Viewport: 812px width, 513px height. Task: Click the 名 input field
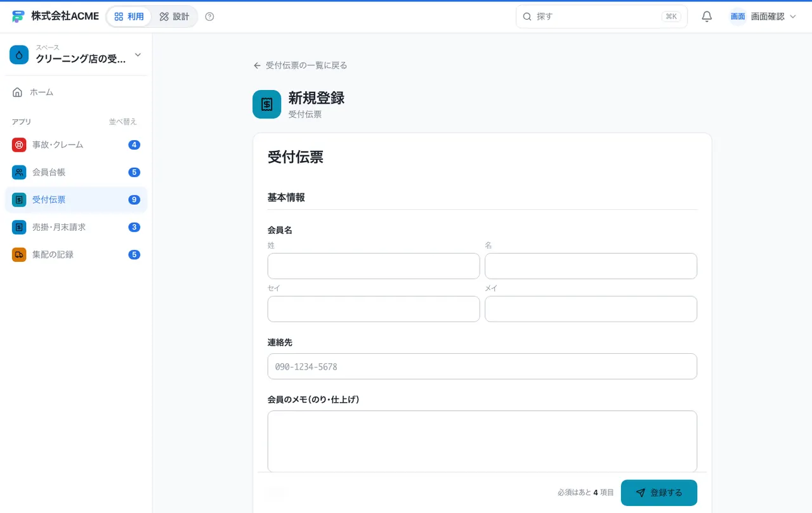(591, 266)
